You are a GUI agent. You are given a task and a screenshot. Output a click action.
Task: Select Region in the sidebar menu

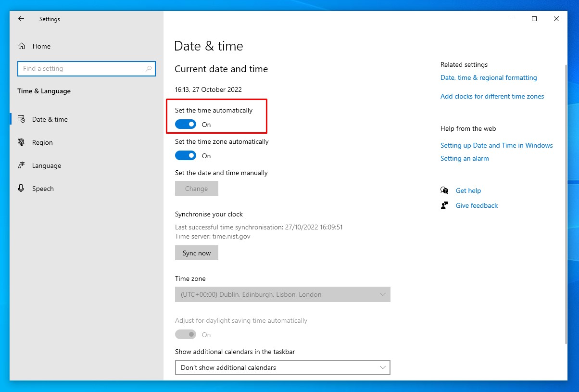[x=42, y=142]
